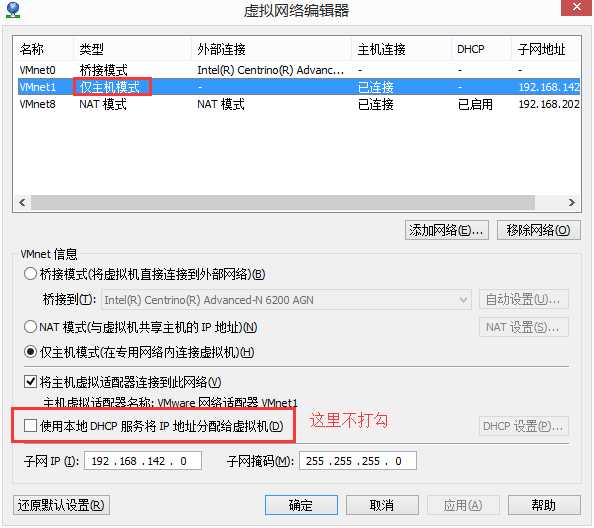This screenshot has width=594, height=528.
Task: Click the 子网地址 column header
Action: tap(546, 49)
